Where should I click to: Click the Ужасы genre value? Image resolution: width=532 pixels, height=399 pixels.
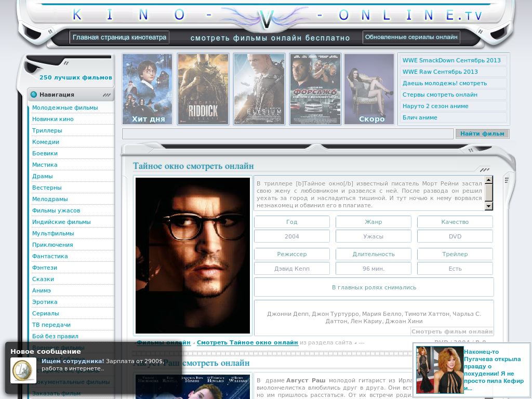click(373, 236)
